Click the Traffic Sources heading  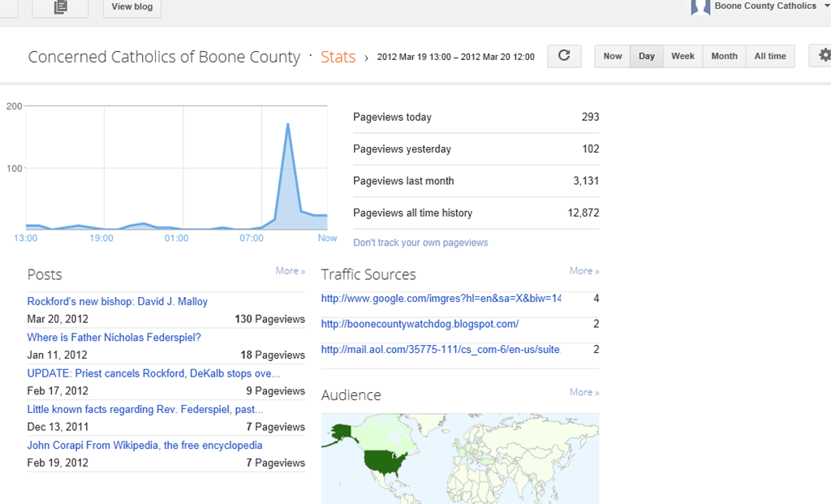click(x=368, y=274)
